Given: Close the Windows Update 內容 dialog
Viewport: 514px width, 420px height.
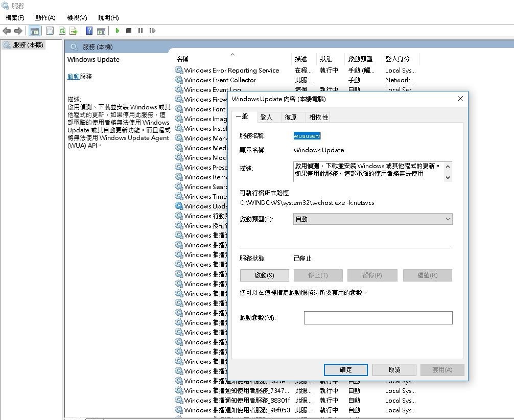Looking at the screenshot, I should [460, 99].
